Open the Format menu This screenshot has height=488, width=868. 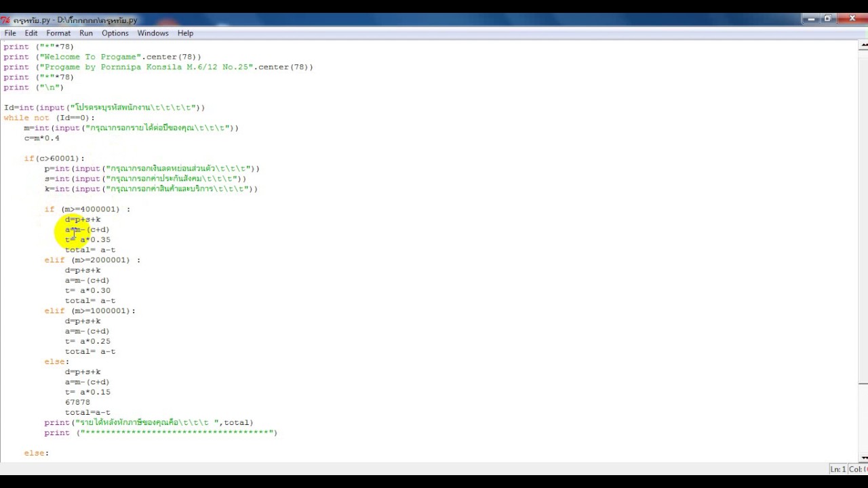pyautogui.click(x=58, y=33)
